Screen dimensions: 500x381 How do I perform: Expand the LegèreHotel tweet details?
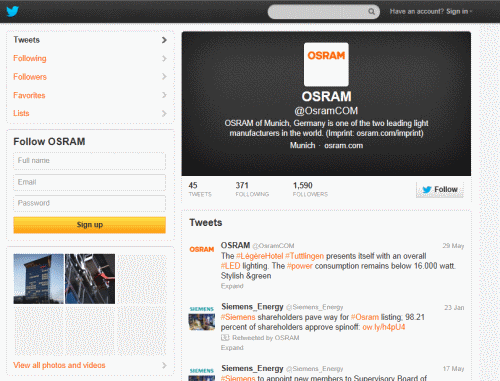click(232, 286)
